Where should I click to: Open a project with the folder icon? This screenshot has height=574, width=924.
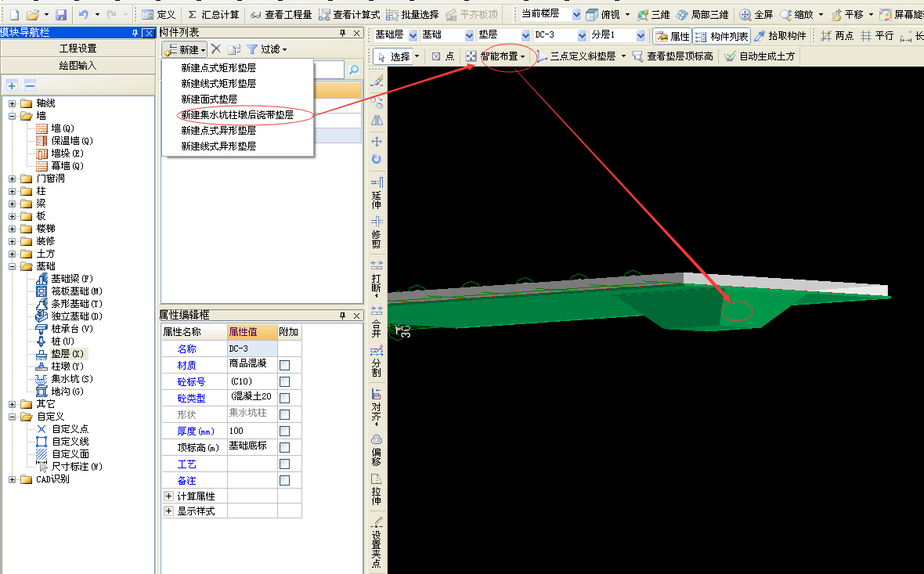click(34, 14)
